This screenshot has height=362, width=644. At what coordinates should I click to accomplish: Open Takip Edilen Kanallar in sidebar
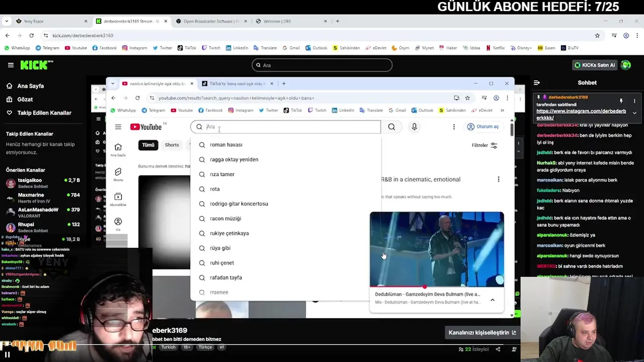point(39,113)
